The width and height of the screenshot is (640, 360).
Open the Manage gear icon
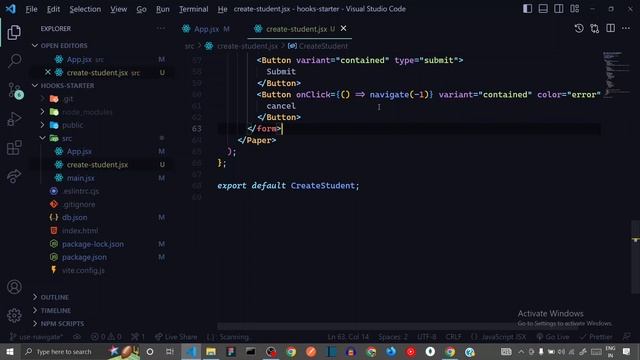pyautogui.click(x=14, y=315)
